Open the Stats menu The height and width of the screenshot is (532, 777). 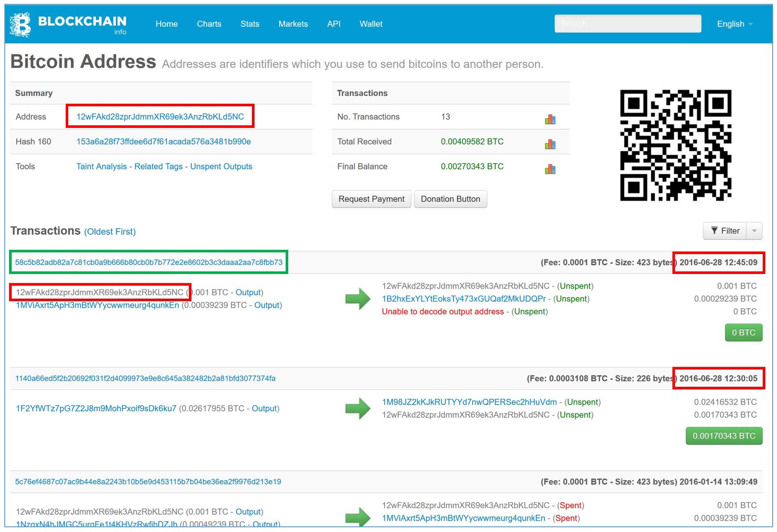tap(250, 24)
